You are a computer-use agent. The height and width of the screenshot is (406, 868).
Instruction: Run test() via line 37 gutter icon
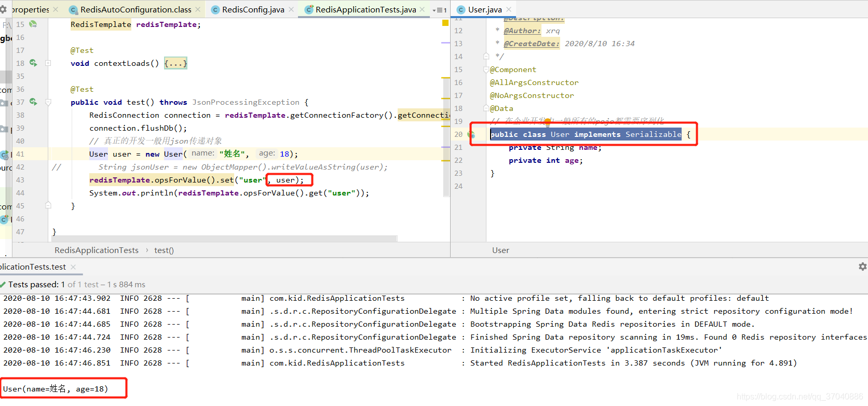[33, 102]
